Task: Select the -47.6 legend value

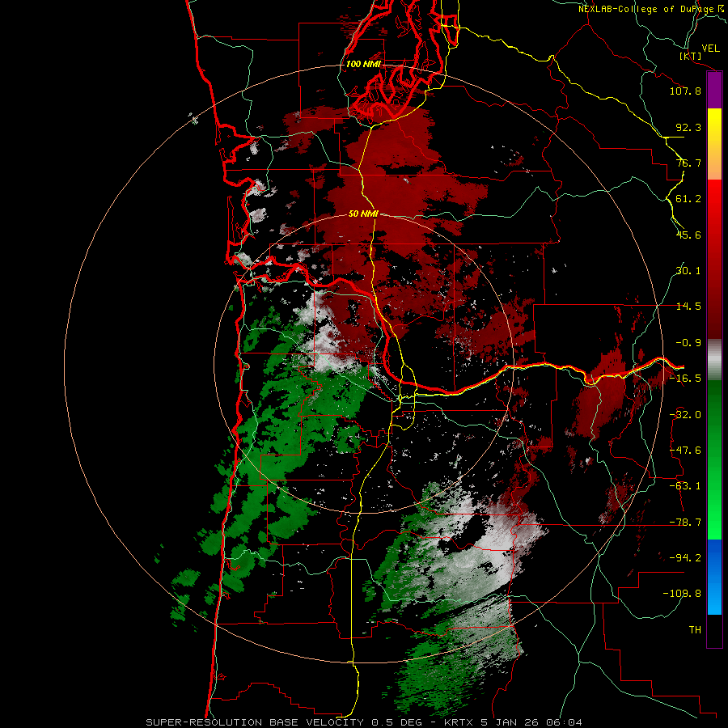Action: click(x=685, y=451)
